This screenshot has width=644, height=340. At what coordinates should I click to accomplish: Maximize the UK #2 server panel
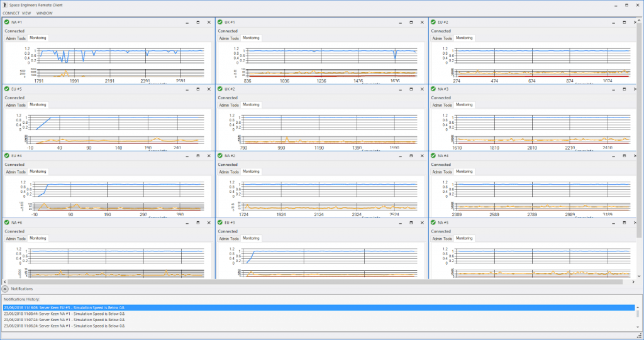point(411,89)
